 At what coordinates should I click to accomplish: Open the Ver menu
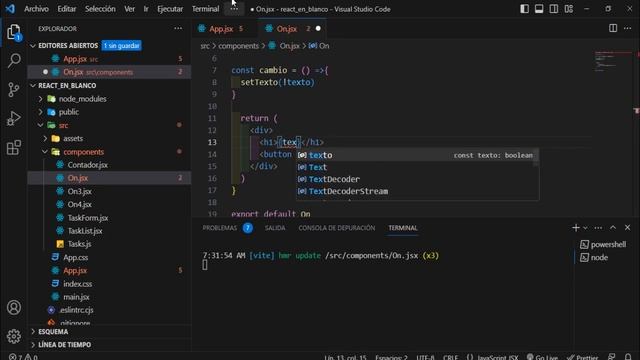[x=129, y=9]
